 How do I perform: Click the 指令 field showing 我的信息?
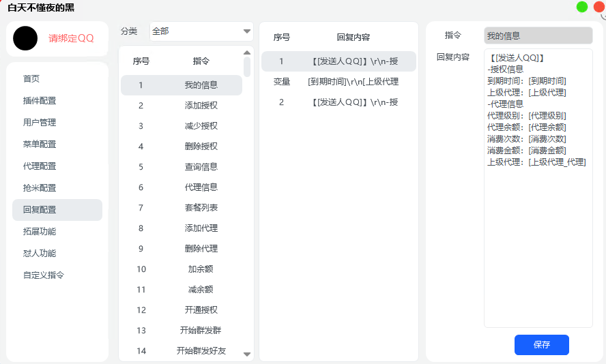coord(538,35)
